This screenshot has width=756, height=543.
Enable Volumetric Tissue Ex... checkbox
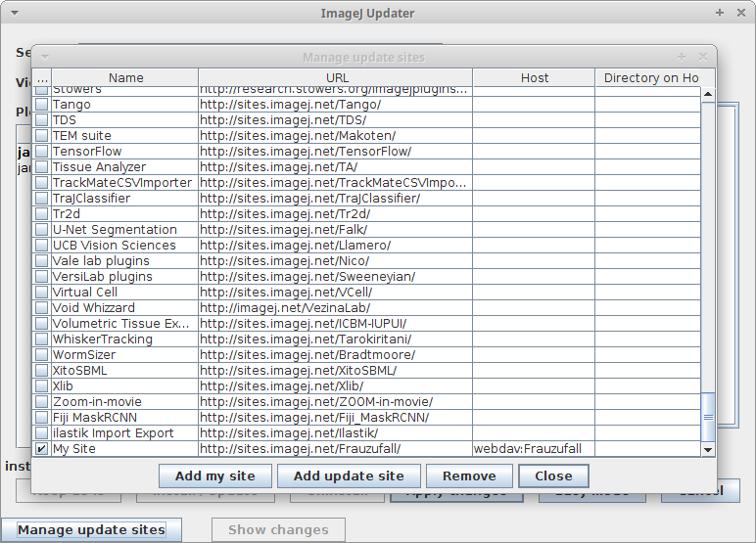pyautogui.click(x=42, y=323)
